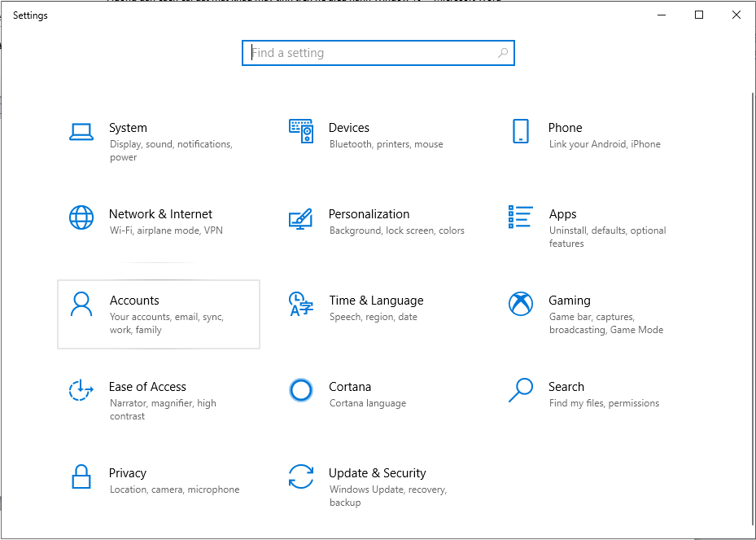Open the Gaming Xbox icon
The image size is (756, 540).
point(521,304)
